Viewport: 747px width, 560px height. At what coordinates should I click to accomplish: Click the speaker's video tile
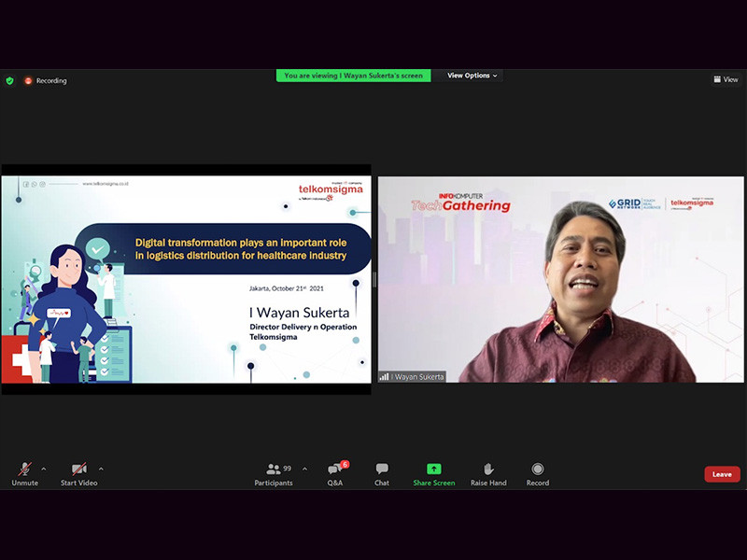(x=560, y=280)
